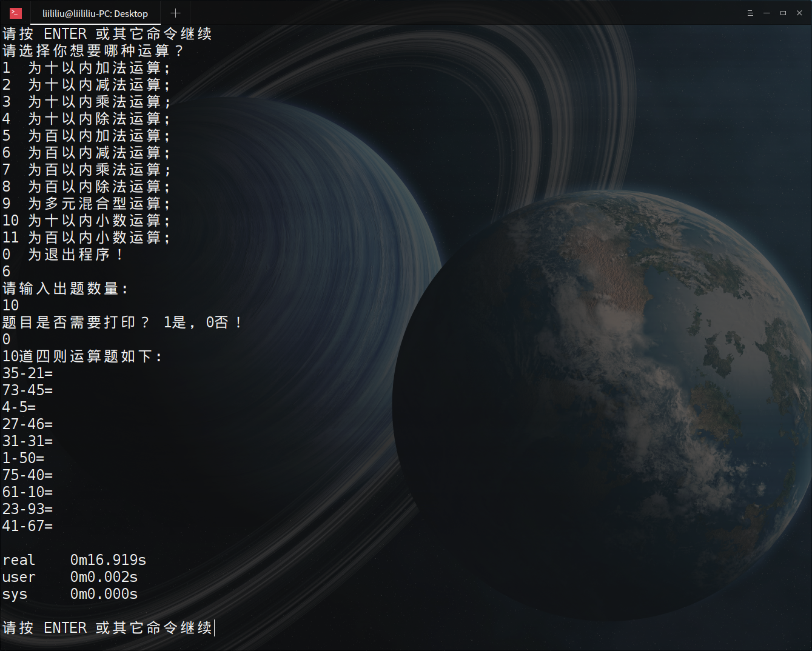Screen dimensions: 812x651
Task: Click the problem '35-21='
Action: [27, 373]
